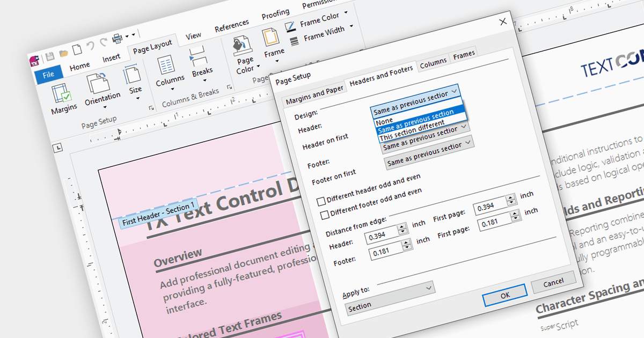
Task: Click the first page footer 0.181 field
Action: (494, 221)
